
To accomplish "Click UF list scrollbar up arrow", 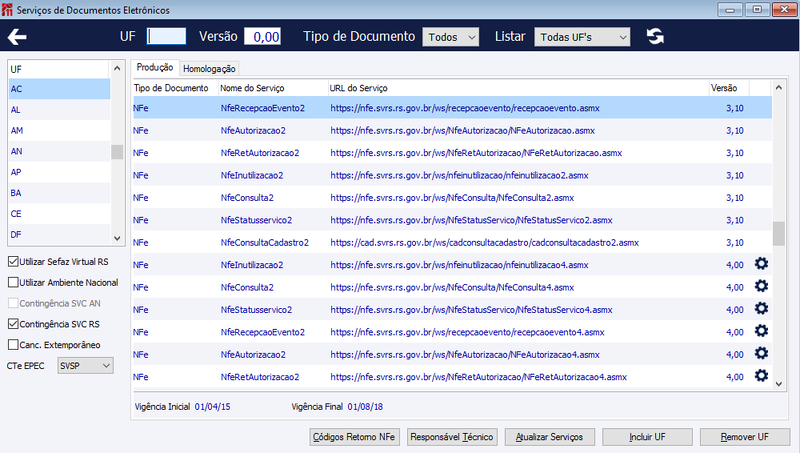I will coord(117,68).
